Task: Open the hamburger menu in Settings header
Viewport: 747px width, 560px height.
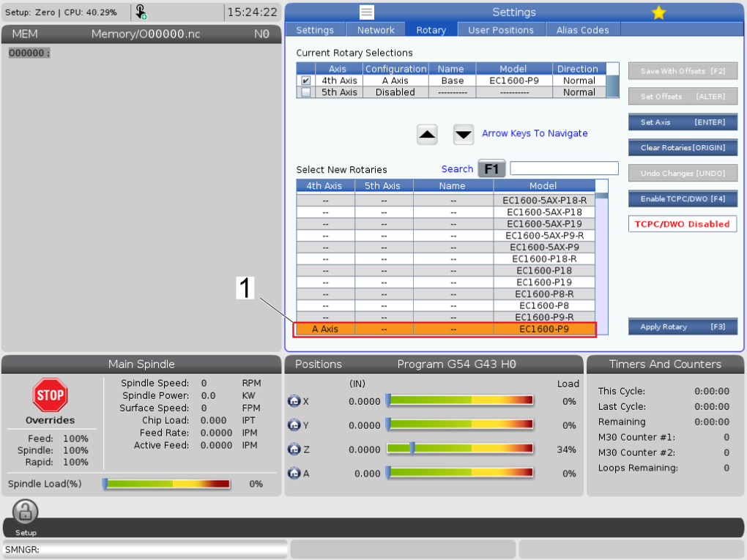Action: (366, 12)
